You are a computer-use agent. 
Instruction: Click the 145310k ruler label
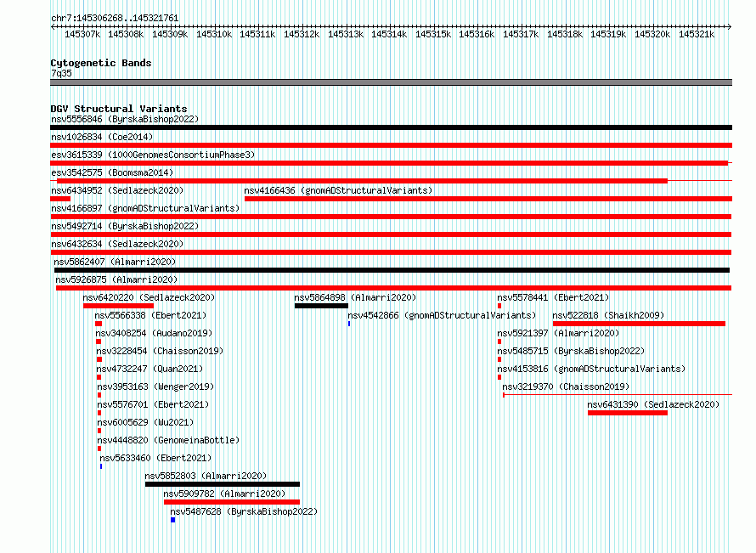214,34
